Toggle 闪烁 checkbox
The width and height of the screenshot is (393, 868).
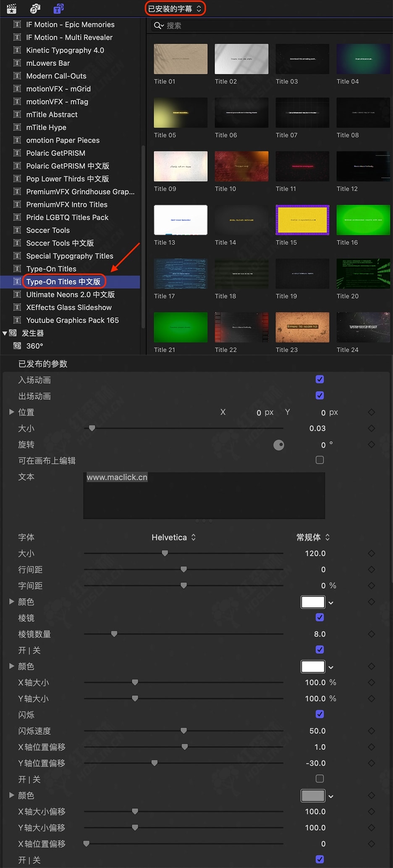320,714
